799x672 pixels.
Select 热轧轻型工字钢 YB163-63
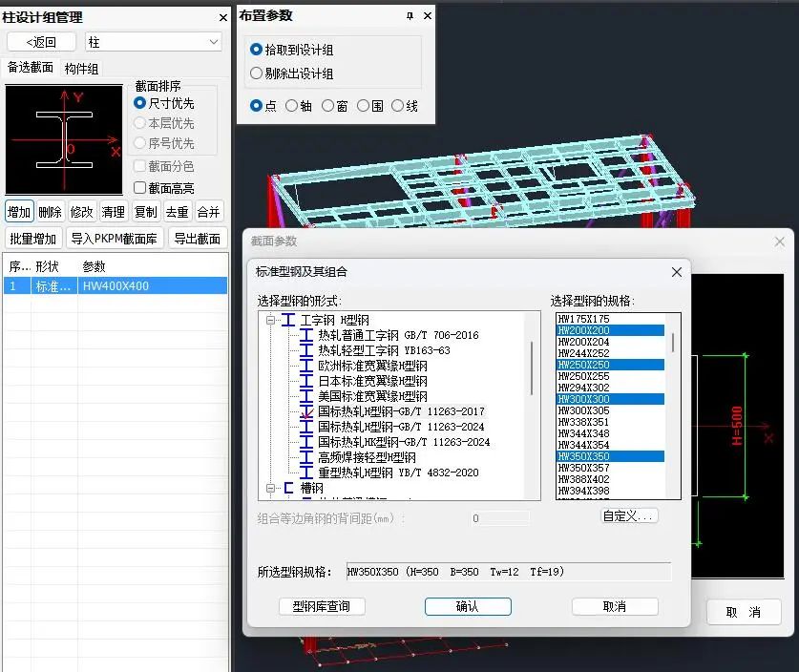pos(384,350)
